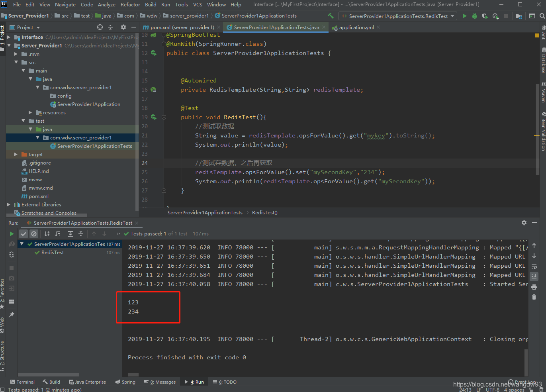Screen dimensions: 546x392
Task: Toggle the Z: Structure tool window stripe
Action: click(x=2, y=356)
